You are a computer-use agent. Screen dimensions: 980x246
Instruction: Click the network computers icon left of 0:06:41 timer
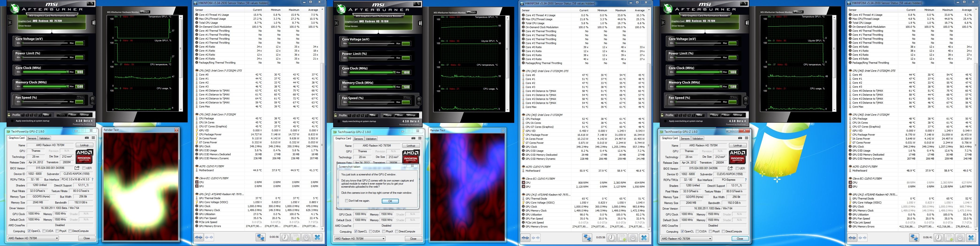coord(914,238)
